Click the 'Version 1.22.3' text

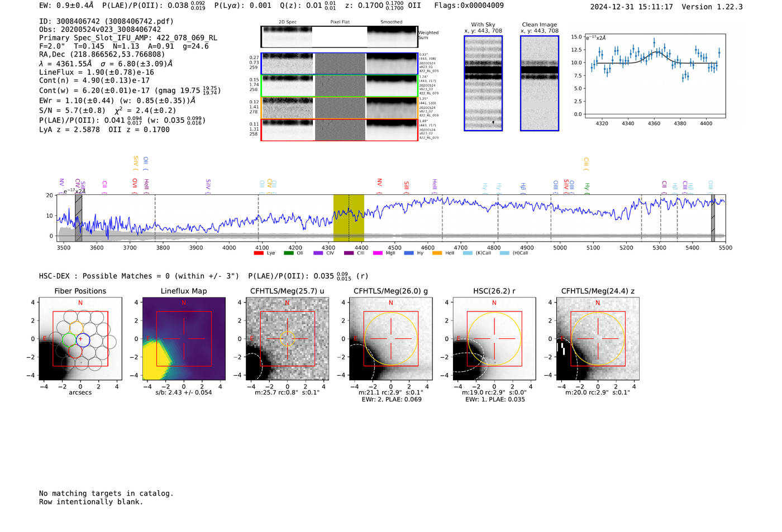pyautogui.click(x=712, y=7)
